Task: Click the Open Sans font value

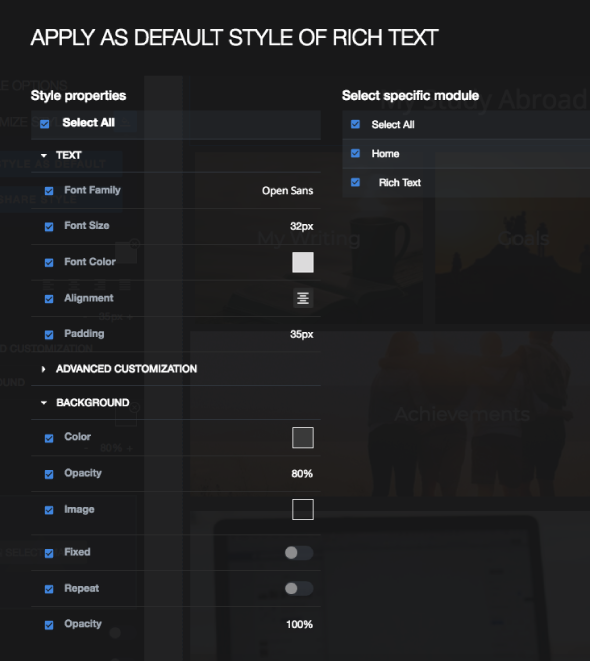Action: pos(287,191)
